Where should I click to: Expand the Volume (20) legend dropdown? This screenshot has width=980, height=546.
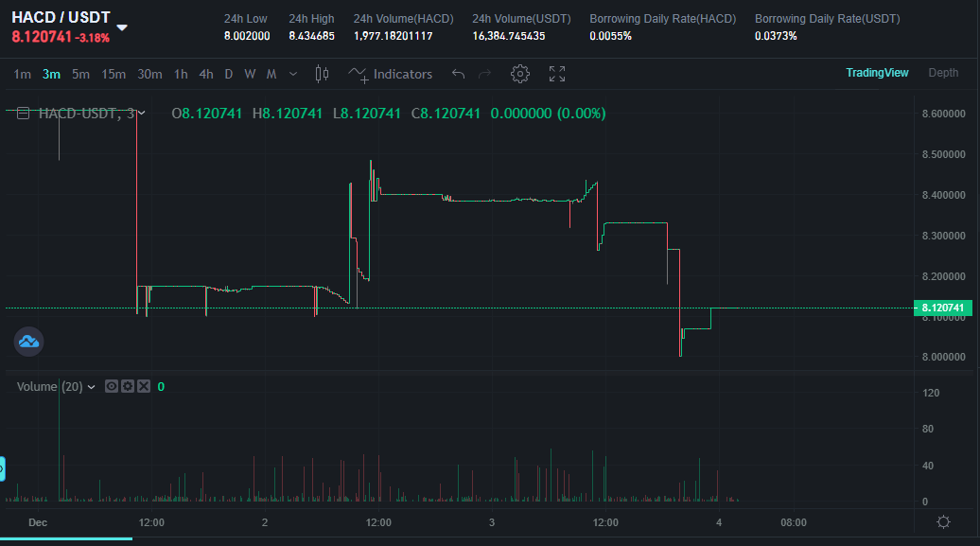point(91,387)
